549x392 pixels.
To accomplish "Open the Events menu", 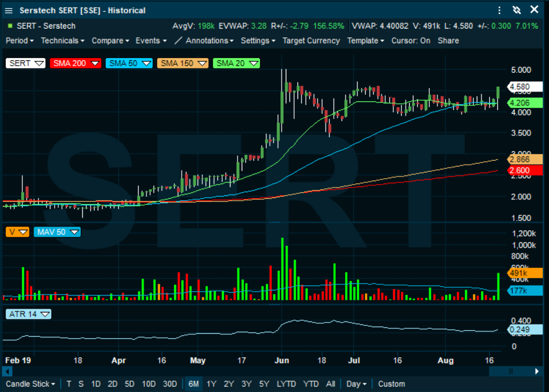I will tap(151, 41).
